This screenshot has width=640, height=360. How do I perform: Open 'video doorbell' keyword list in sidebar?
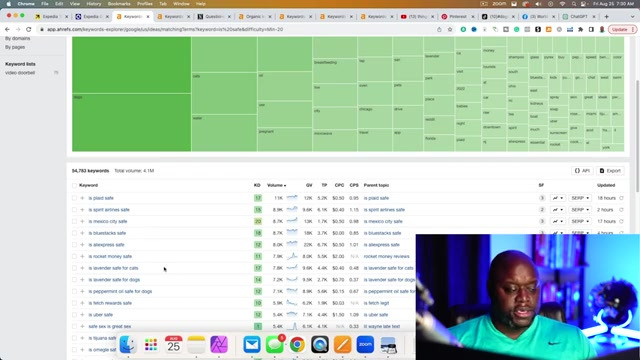20,73
